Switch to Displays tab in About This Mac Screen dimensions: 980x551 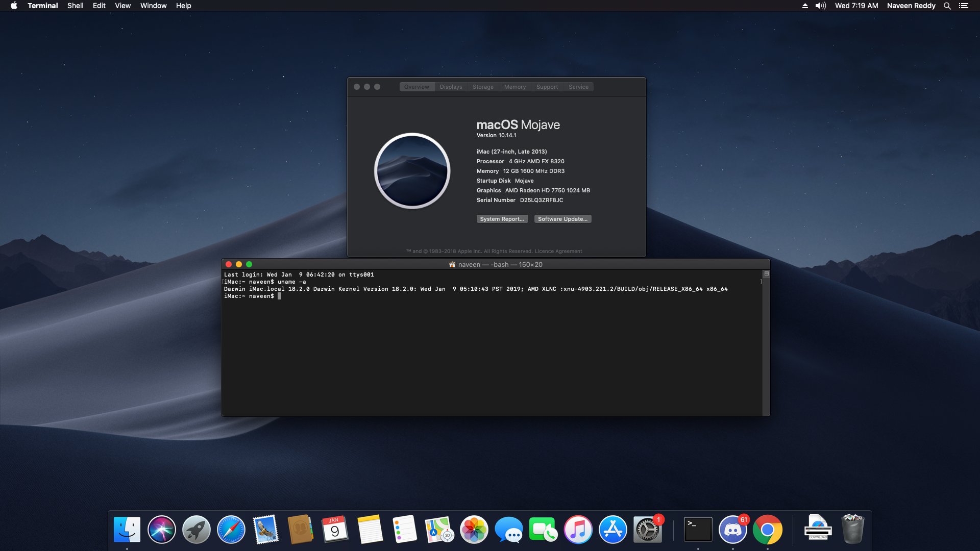tap(451, 87)
